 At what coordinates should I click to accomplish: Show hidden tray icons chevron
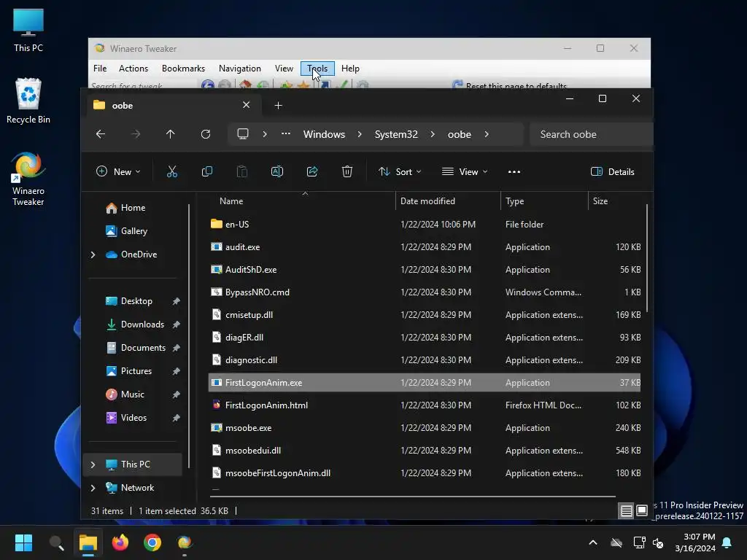coord(593,542)
